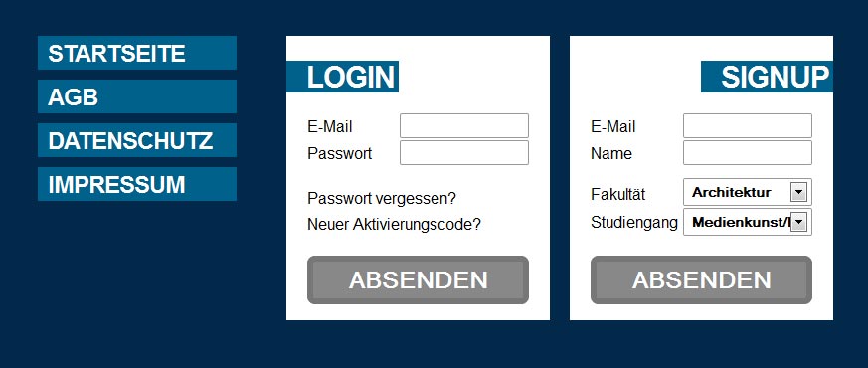Submit the LOGIN form with ABSENDEN

coord(418,280)
